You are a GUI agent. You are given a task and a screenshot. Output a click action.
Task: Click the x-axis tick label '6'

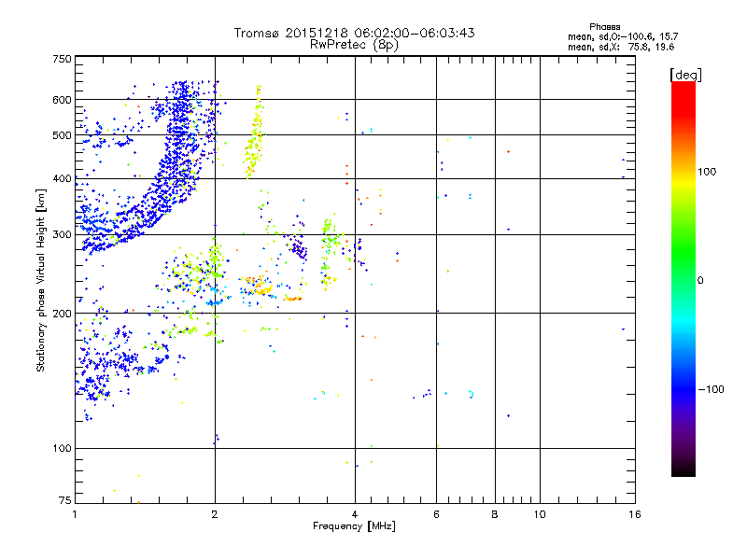point(436,514)
